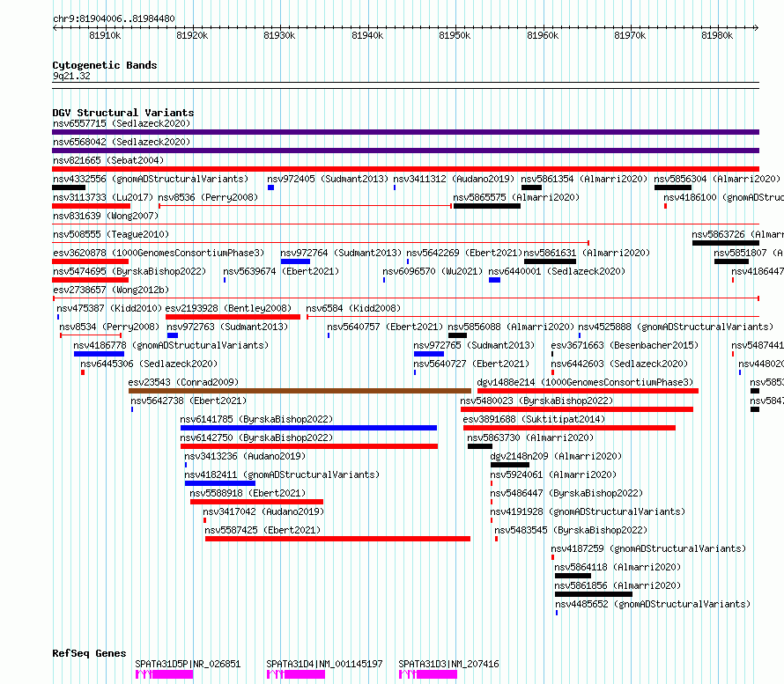784x684 pixels.
Task: Select the nsv6568042 (Sedlazeck2020) variant label
Action: point(122,142)
